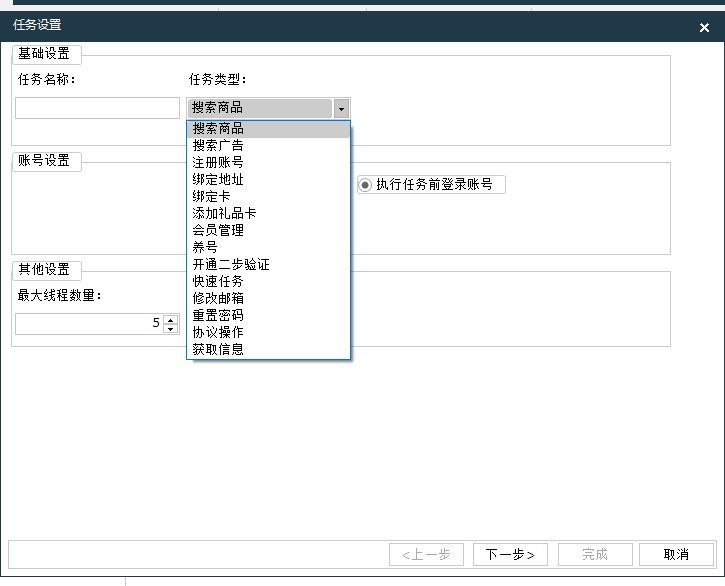
Task: Click the 任务类型 combo box showing 搜索商品
Action: tap(268, 108)
